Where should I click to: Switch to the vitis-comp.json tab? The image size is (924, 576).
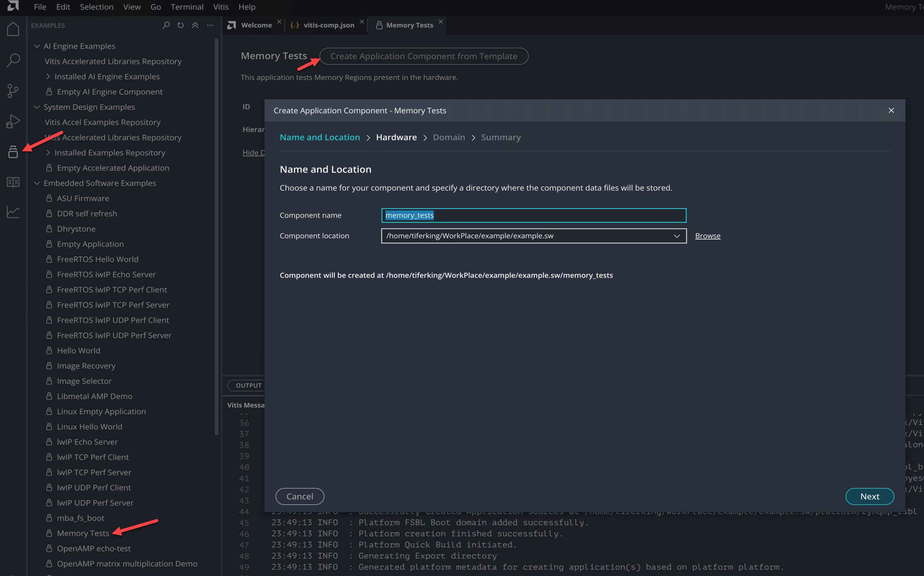[x=329, y=25]
